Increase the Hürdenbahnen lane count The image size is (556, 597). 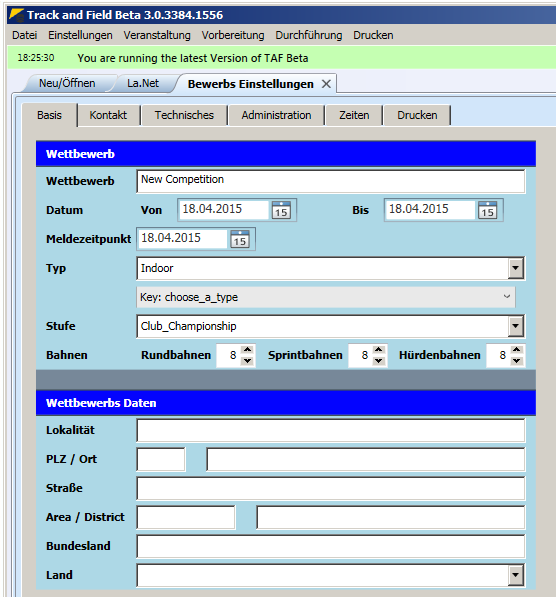click(x=516, y=350)
